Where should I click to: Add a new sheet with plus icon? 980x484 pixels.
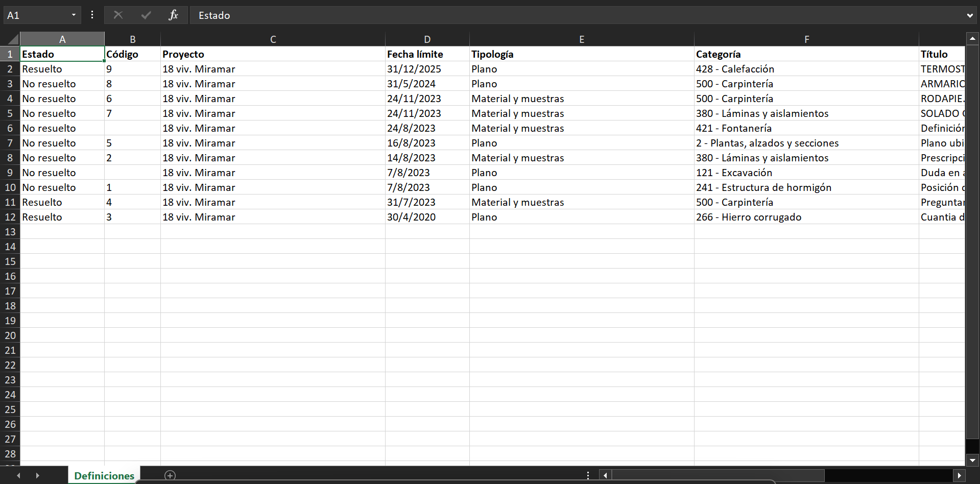[x=170, y=475]
